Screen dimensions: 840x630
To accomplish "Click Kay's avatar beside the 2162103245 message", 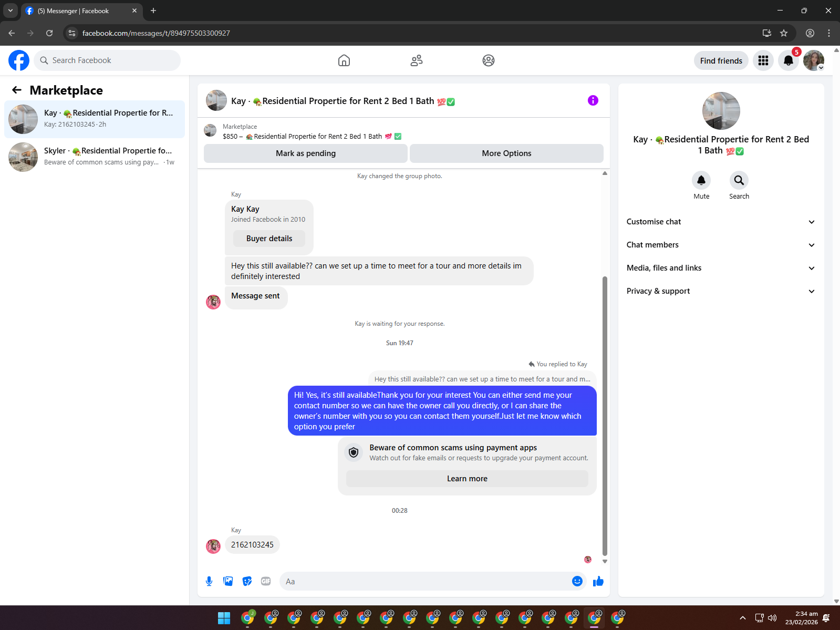I will [x=213, y=546].
